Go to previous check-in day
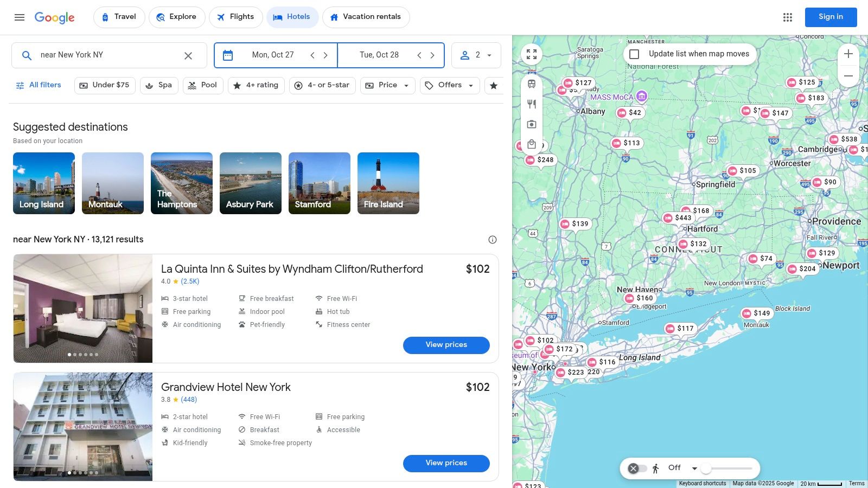The image size is (868, 488). 312,55
